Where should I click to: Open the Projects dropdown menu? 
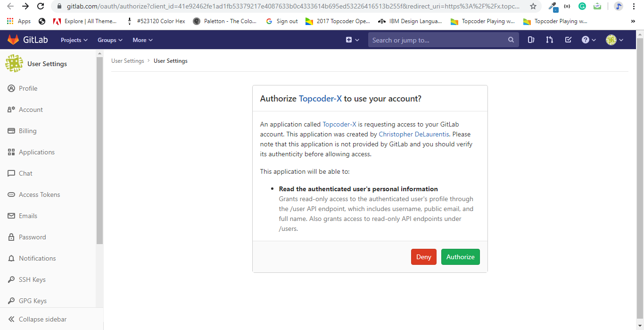pos(74,40)
